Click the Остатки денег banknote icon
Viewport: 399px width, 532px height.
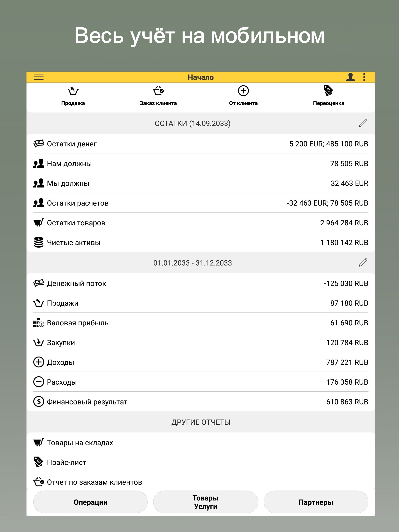click(x=39, y=144)
